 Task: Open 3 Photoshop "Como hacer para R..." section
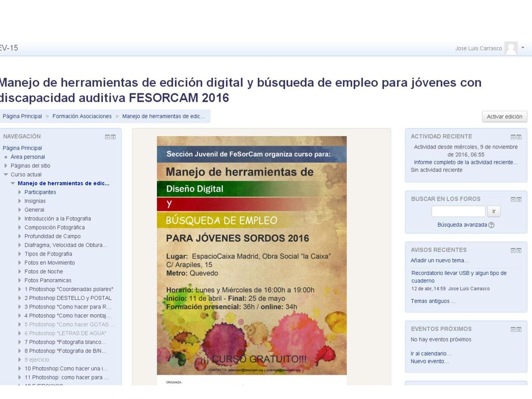point(68,307)
